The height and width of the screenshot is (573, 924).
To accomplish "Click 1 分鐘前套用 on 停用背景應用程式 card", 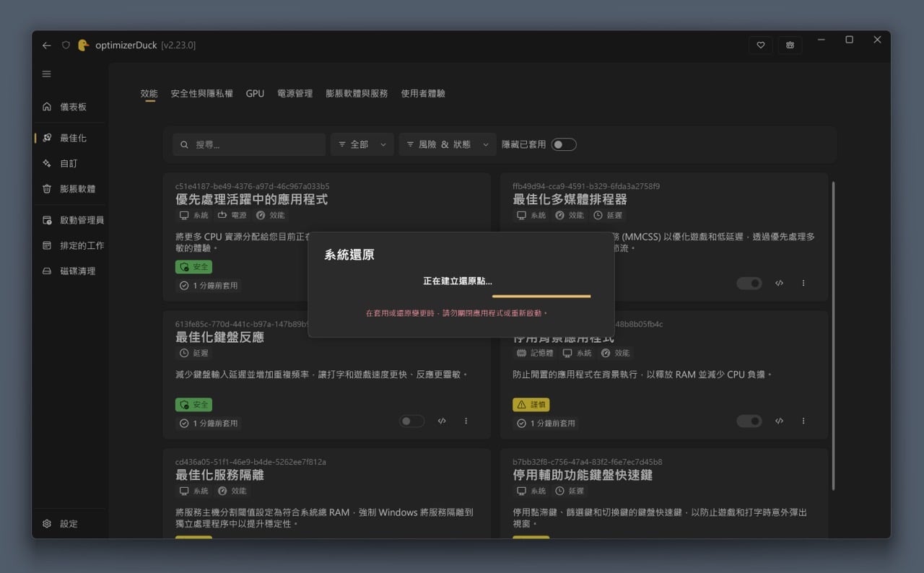I will coord(546,424).
